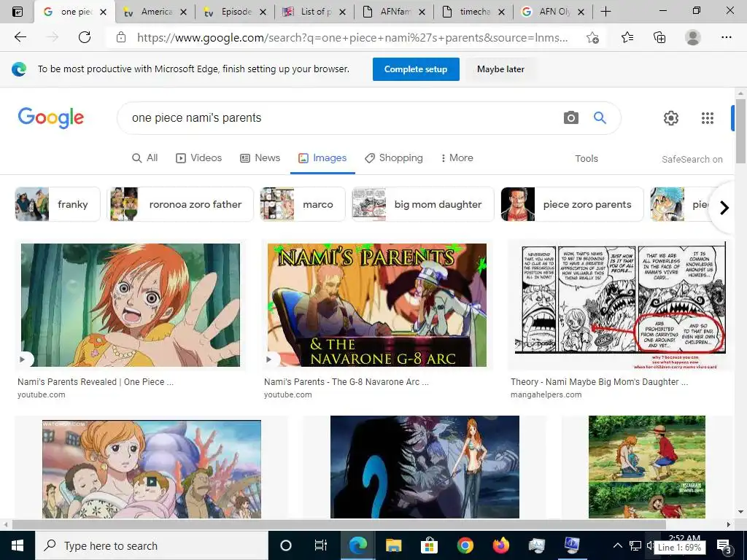747x560 pixels.
Task: Open the Tools filter options
Action: tap(586, 158)
